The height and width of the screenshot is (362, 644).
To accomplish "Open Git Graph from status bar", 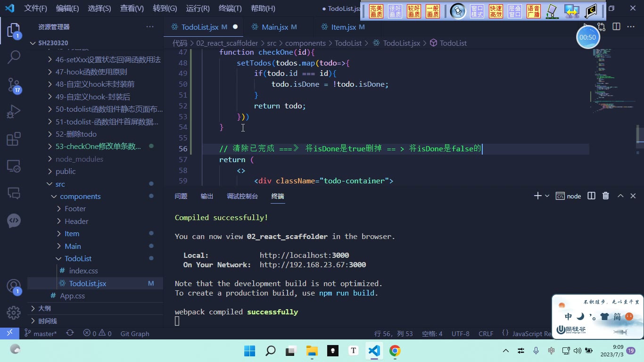I will coord(135,334).
